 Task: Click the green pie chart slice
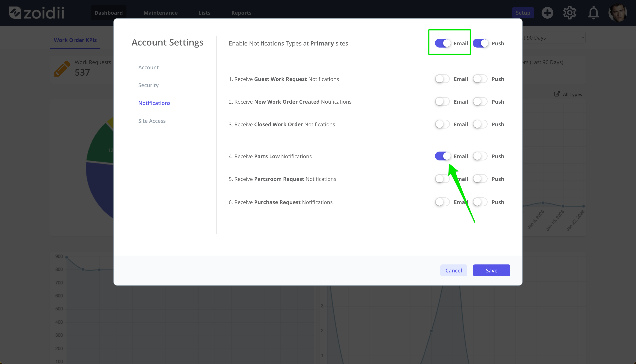101,145
